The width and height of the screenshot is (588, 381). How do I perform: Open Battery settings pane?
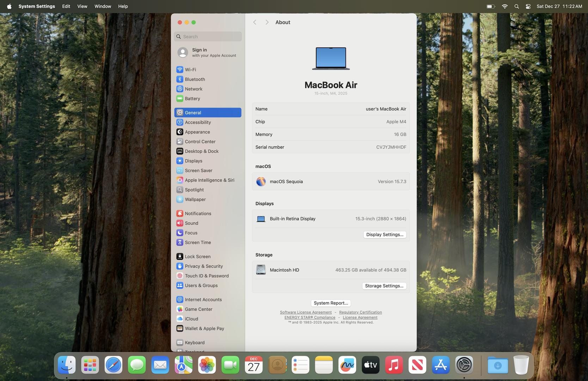pyautogui.click(x=192, y=99)
